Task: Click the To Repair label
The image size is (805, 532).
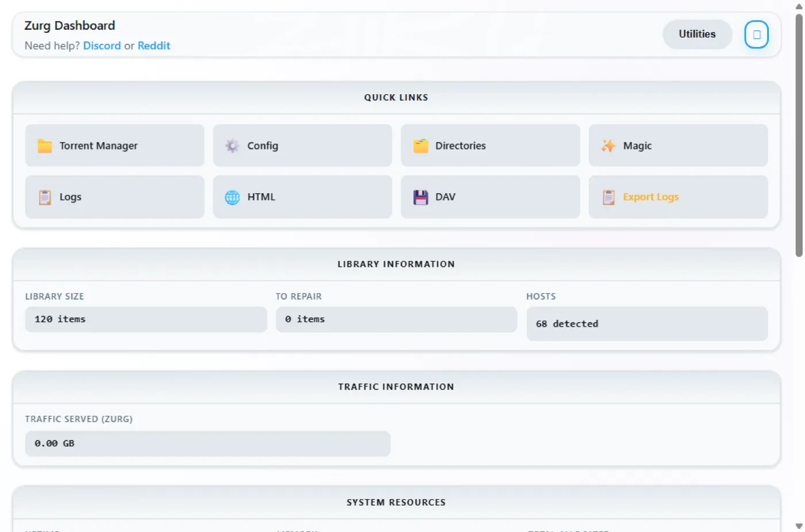Action: (298, 297)
